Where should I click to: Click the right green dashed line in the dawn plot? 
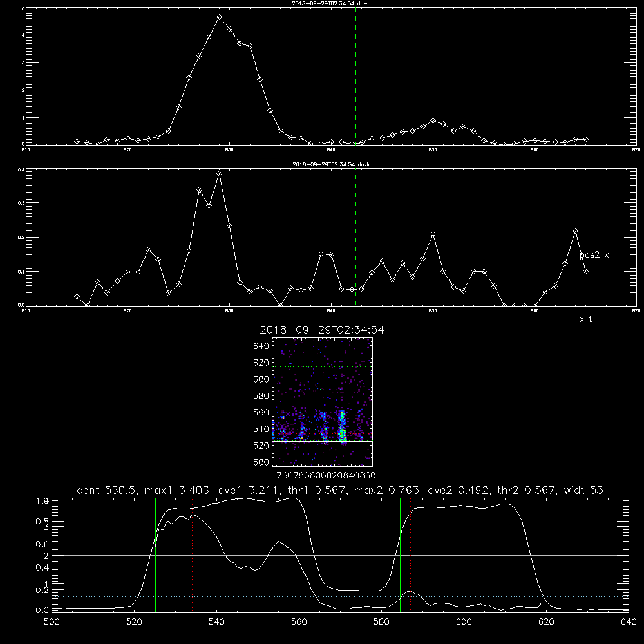[355, 77]
